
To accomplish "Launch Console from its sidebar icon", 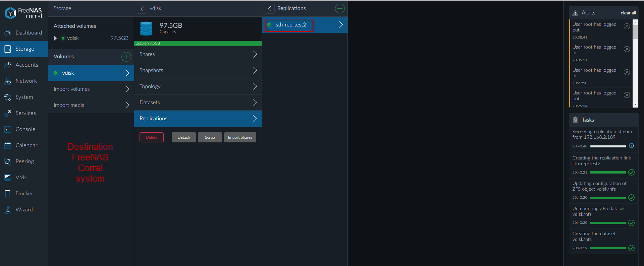I will 8,129.
